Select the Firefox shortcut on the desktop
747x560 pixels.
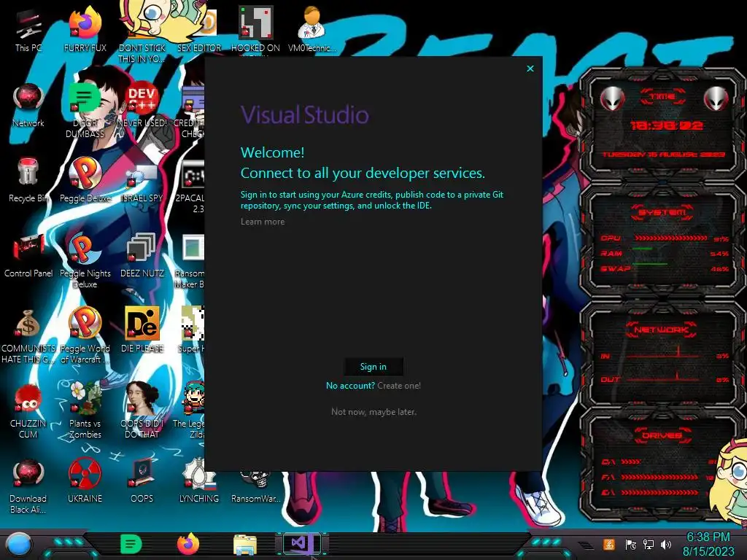pyautogui.click(x=85, y=29)
